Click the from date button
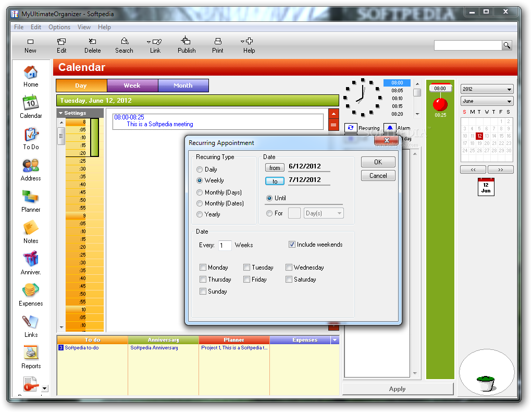This screenshot has width=532, height=413. click(x=275, y=168)
